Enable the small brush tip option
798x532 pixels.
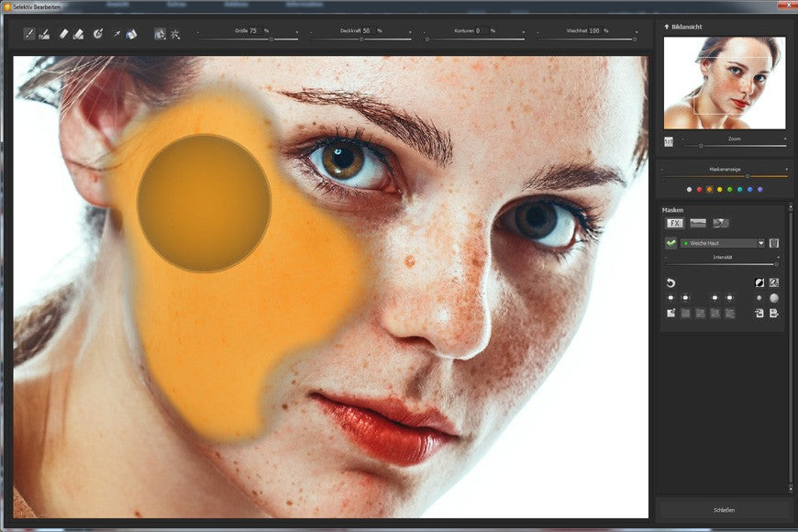tap(759, 297)
